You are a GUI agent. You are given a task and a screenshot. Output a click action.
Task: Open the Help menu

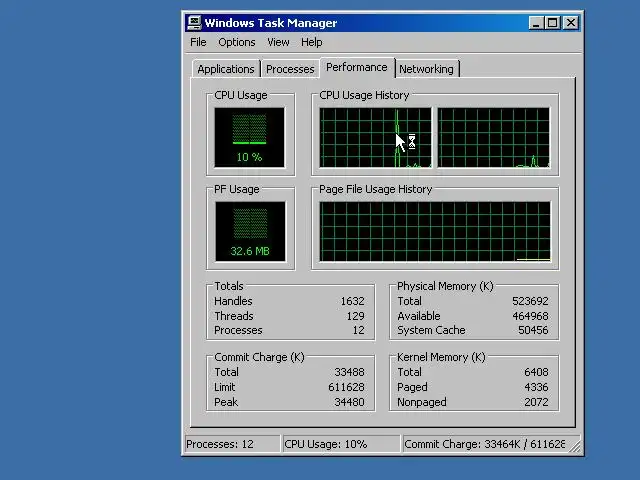tap(312, 42)
